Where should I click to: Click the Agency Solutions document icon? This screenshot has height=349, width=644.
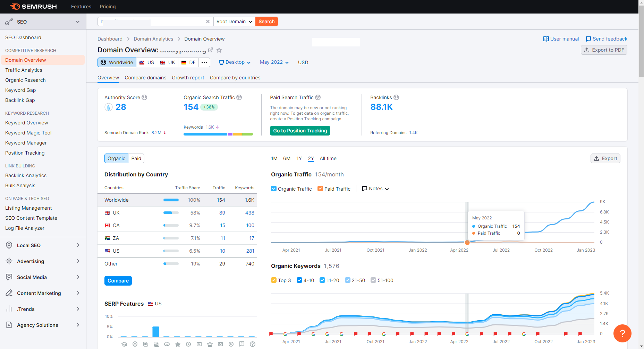[9, 325]
